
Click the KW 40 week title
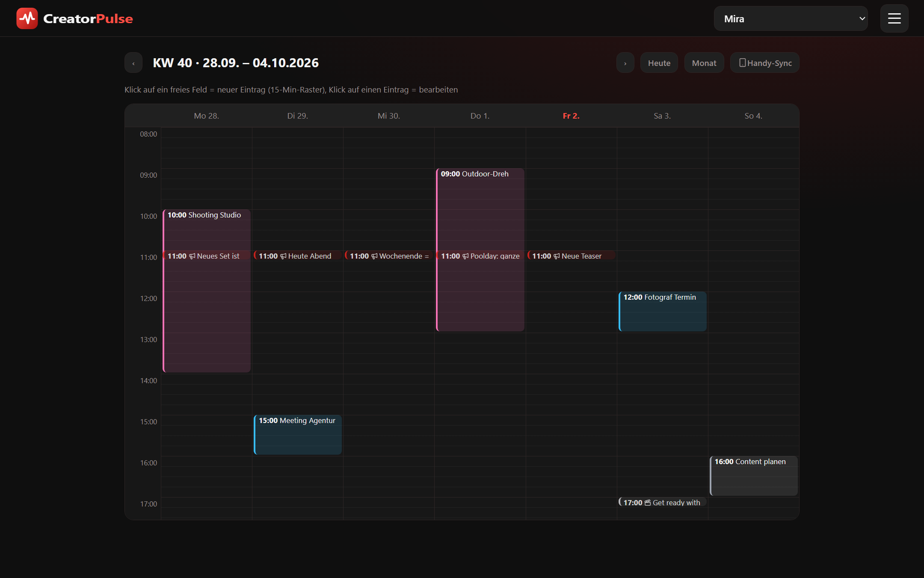pyautogui.click(x=236, y=63)
